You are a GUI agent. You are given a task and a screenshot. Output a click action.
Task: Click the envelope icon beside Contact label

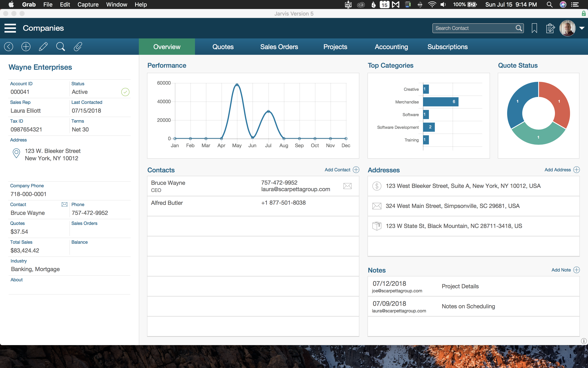[64, 204]
